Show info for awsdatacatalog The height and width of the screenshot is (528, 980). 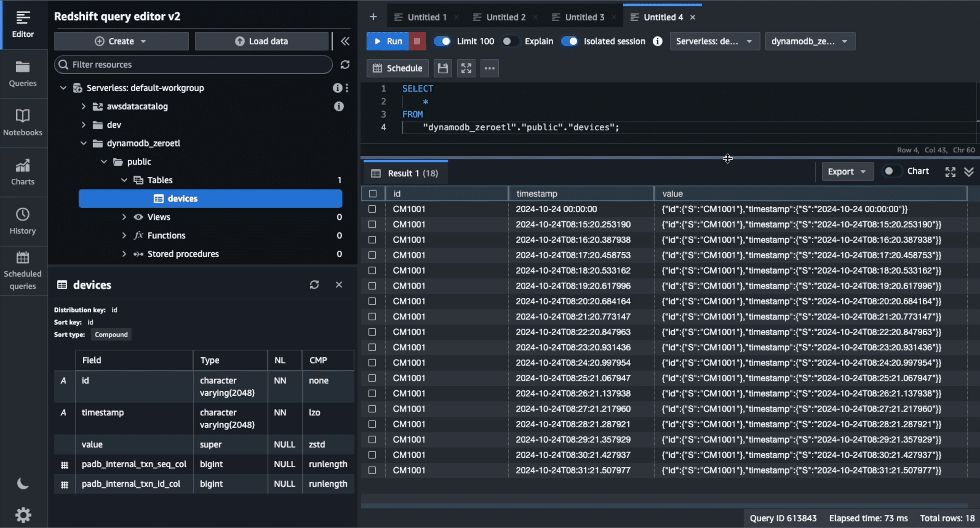tap(339, 106)
